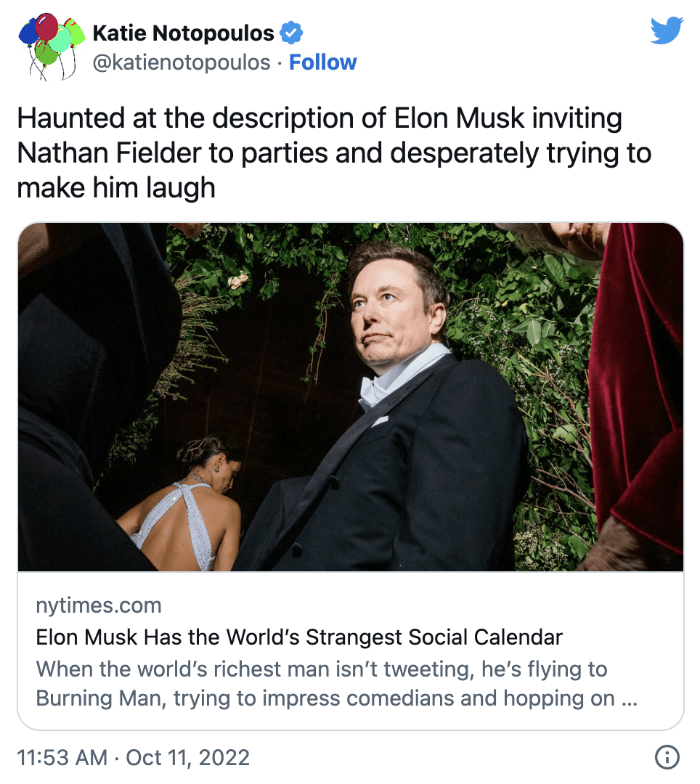Click the blue verified checkmark badge
700x784 pixels.
click(x=293, y=32)
